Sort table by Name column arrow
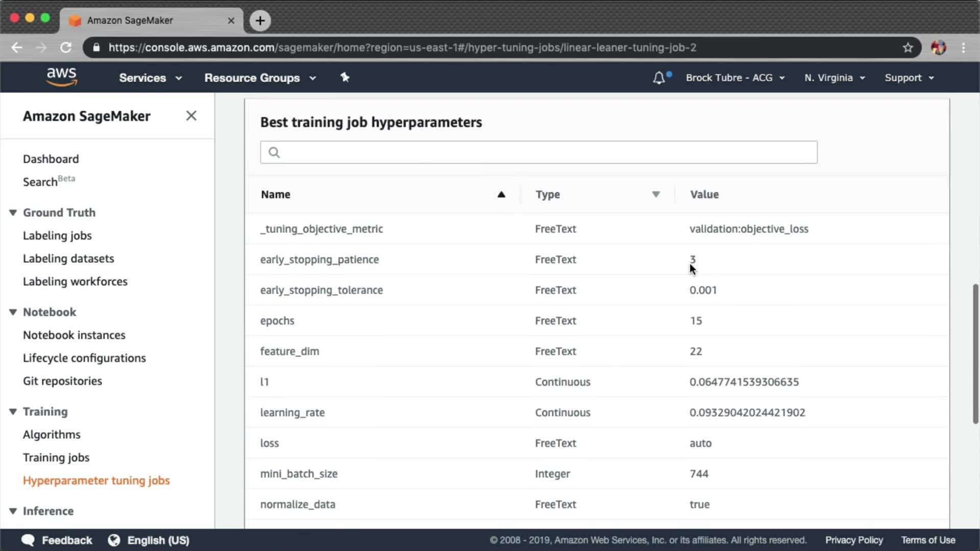 [501, 194]
